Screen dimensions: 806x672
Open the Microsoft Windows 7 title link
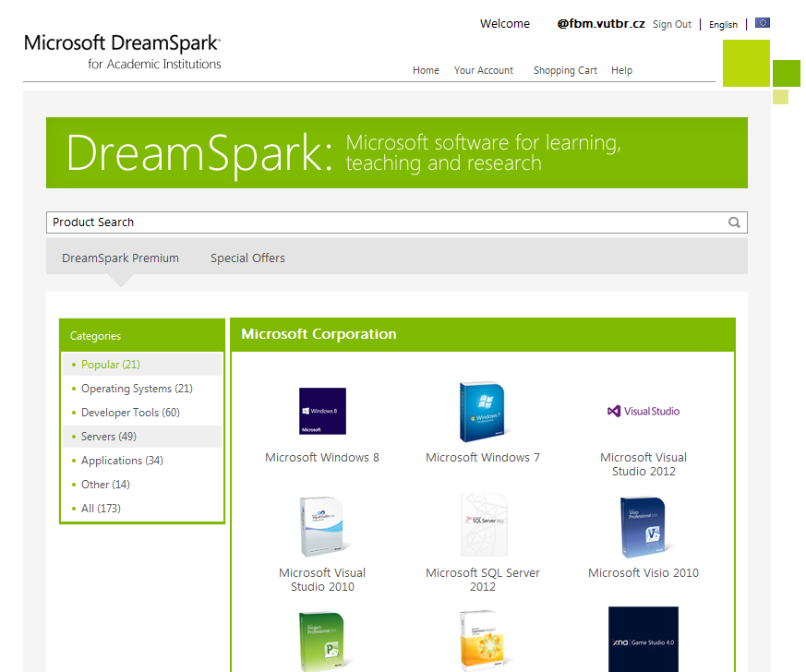tap(483, 457)
